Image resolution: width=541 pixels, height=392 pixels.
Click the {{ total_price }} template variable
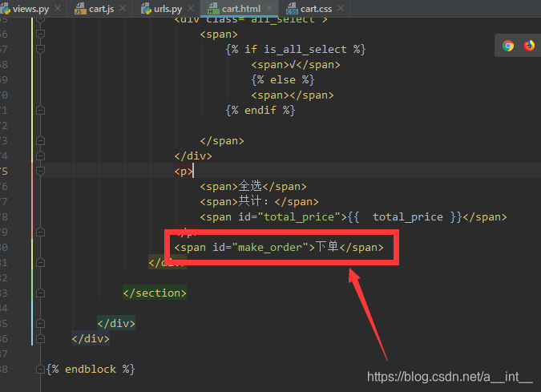pos(405,217)
